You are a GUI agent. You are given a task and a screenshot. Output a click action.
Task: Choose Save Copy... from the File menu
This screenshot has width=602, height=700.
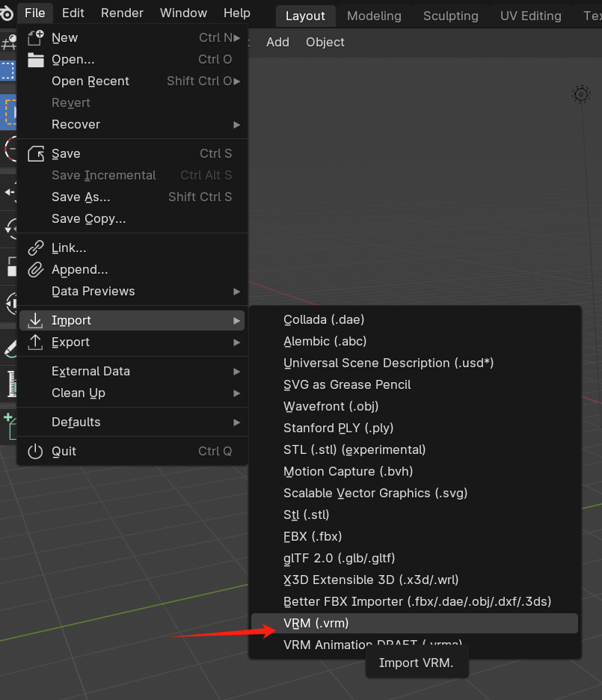tap(132, 218)
